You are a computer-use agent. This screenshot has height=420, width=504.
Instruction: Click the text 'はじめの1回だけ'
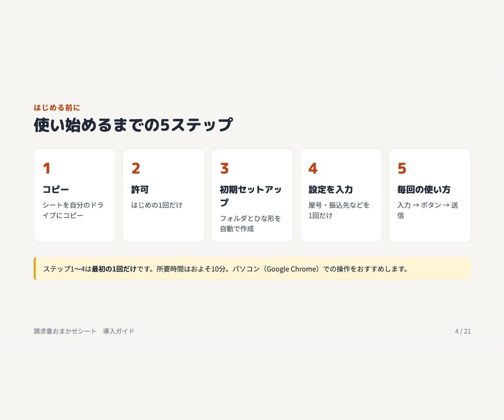(157, 205)
